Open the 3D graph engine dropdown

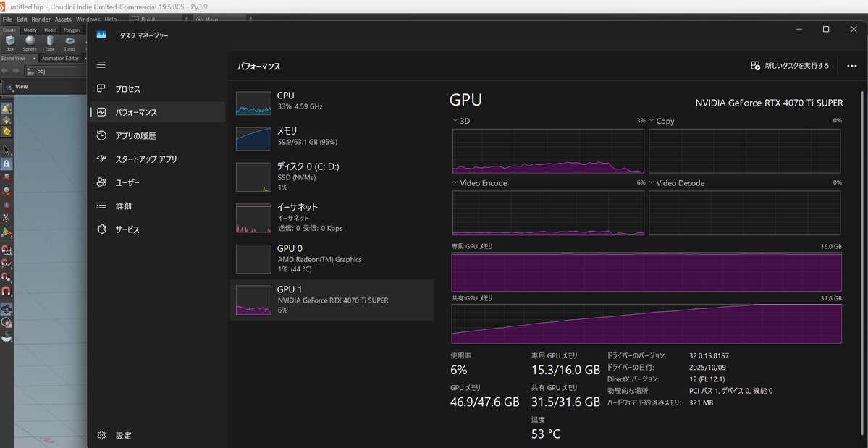[455, 121]
